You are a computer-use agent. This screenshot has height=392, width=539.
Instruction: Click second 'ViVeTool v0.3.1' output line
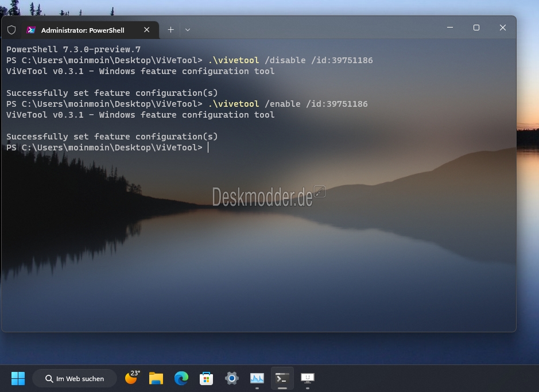[140, 115]
